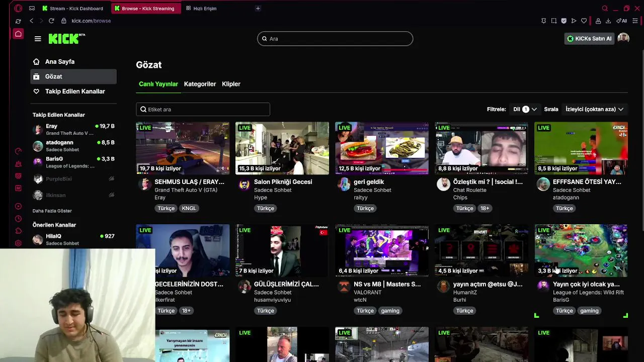Image resolution: width=644 pixels, height=362 pixels.
Task: Open a new tab with the plus icon
Action: pos(258,8)
